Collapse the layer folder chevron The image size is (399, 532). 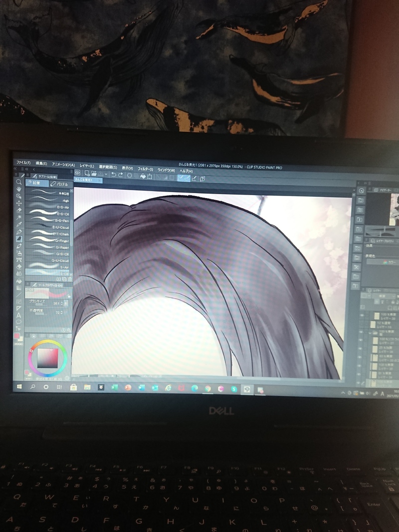coord(370,332)
